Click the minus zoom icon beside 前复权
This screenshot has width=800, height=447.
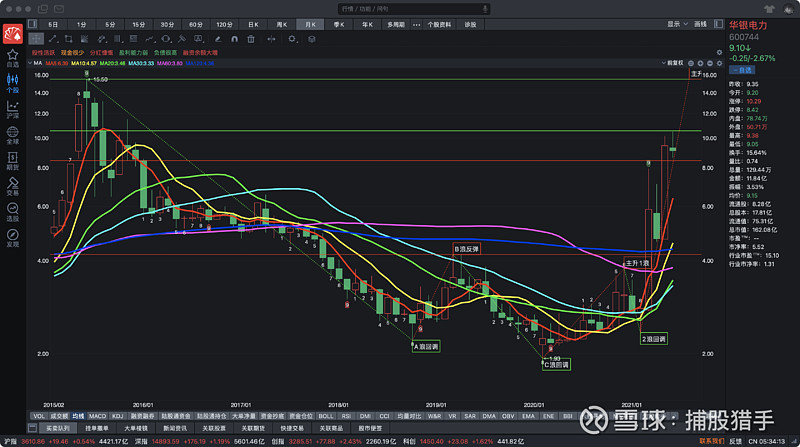710,63
